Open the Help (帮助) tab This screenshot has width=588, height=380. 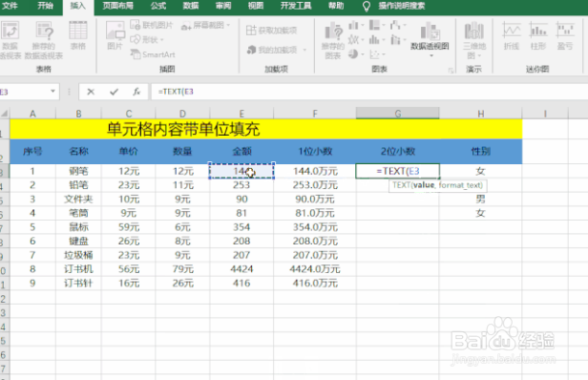click(x=336, y=6)
